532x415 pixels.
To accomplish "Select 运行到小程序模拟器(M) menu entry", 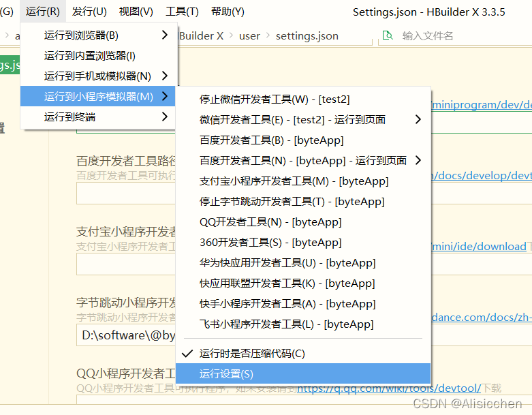I will pyautogui.click(x=98, y=96).
